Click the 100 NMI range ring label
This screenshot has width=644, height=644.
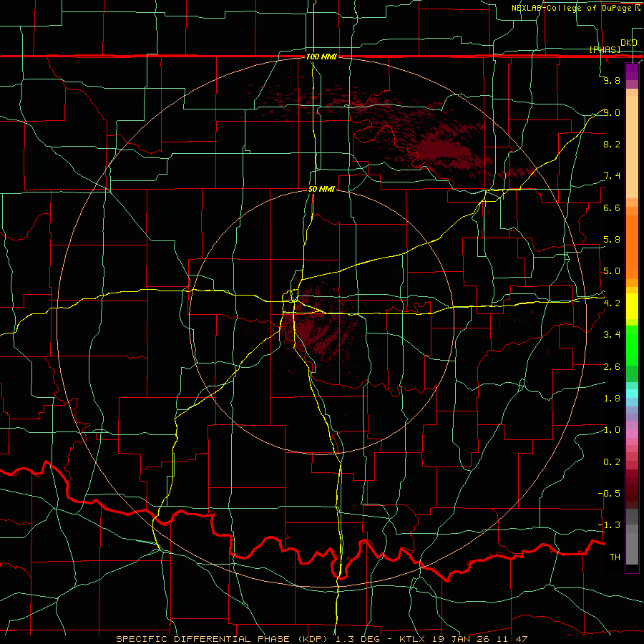pyautogui.click(x=321, y=57)
